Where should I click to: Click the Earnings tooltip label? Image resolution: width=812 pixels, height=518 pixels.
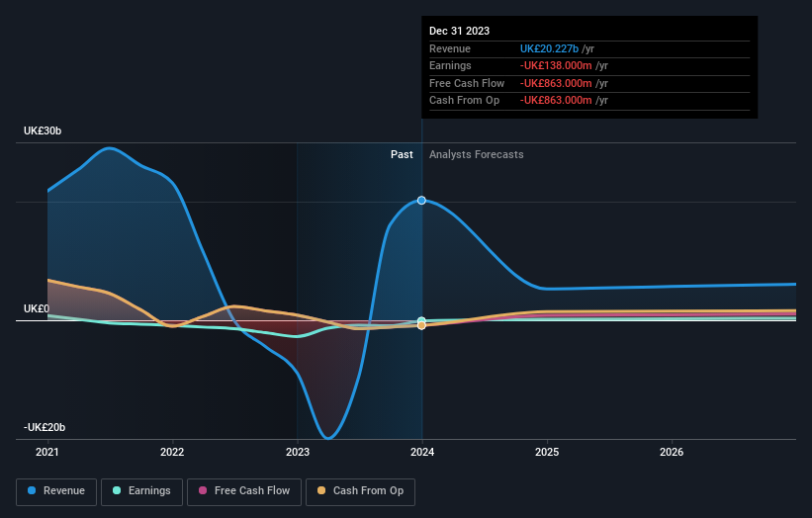(x=450, y=65)
